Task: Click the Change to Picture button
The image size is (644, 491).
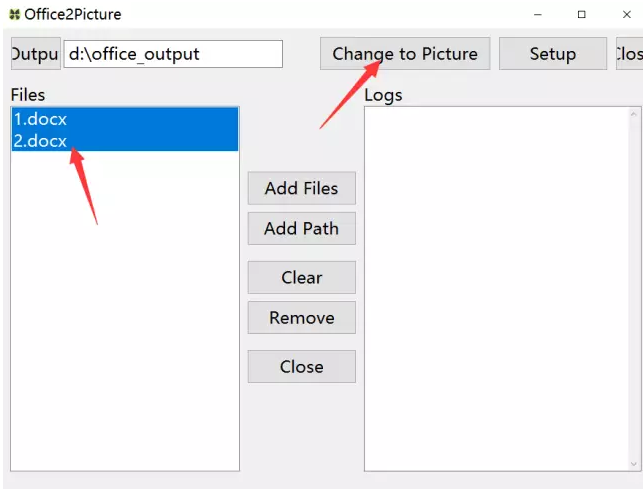Action: pyautogui.click(x=405, y=54)
